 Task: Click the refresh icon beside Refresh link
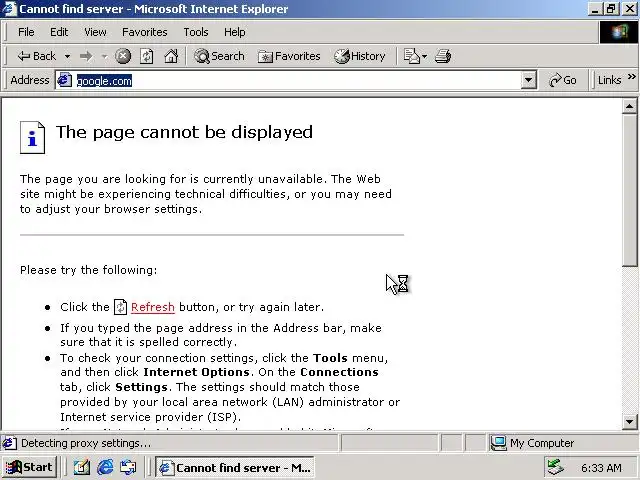[120, 307]
